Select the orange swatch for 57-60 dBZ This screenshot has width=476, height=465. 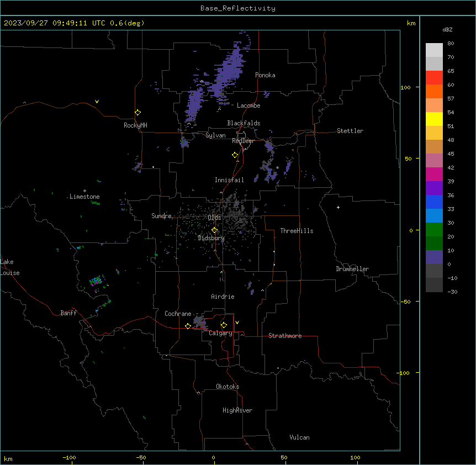point(434,91)
